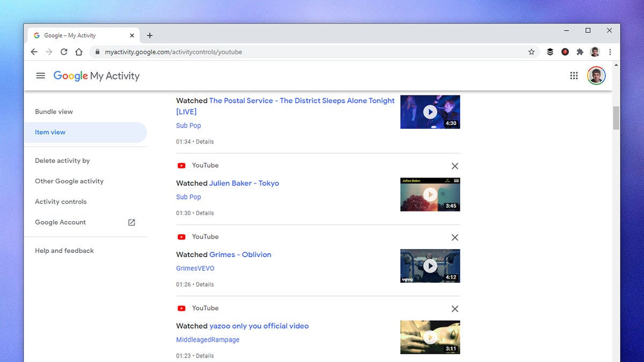Expand details for the Grimes - Oblivion entry
Viewport: 644px width, 362px height.
(x=205, y=284)
